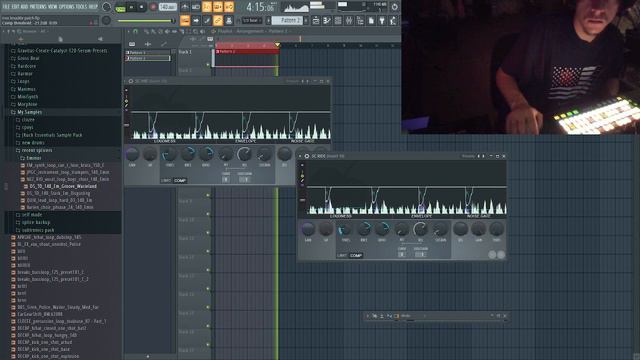Select the CarGearShift sample file
Viewport: 640px width, 360px height.
[40, 314]
